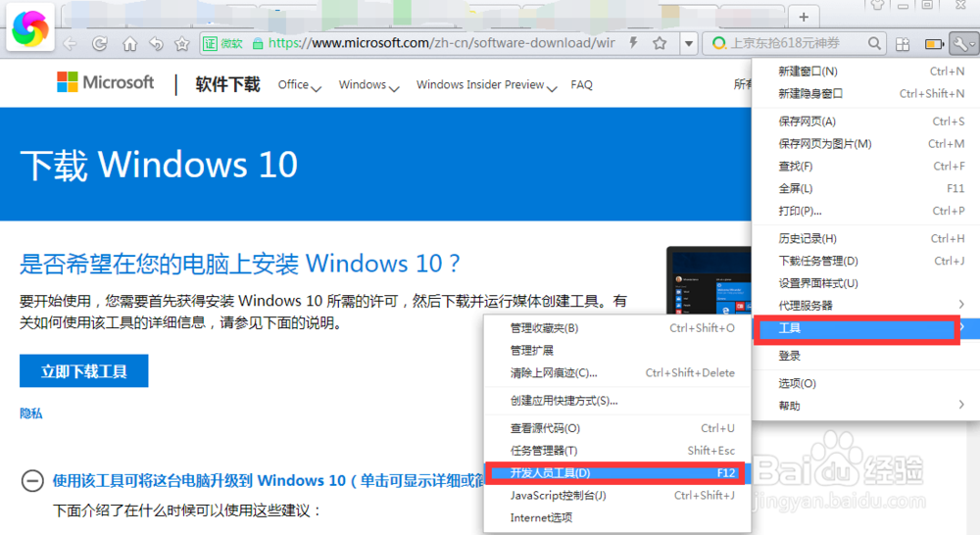Image resolution: width=980 pixels, height=535 pixels.
Task: Open the wrench settings menu button
Action: point(962,44)
